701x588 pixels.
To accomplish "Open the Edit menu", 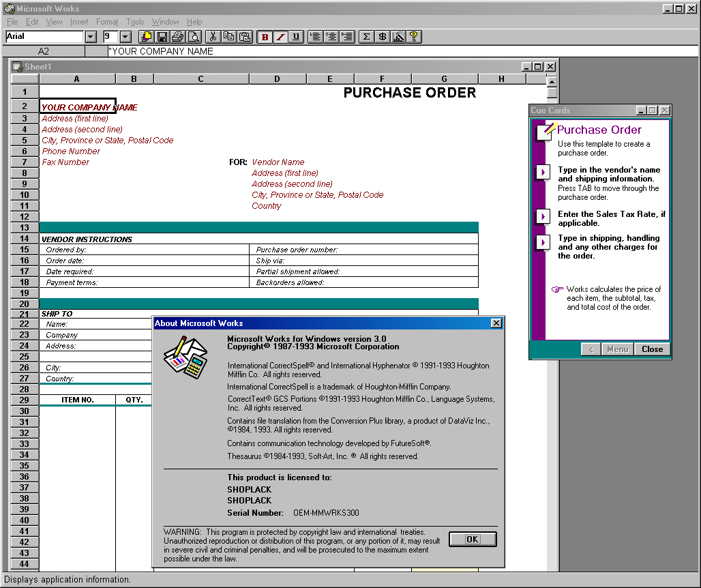I will tap(32, 22).
